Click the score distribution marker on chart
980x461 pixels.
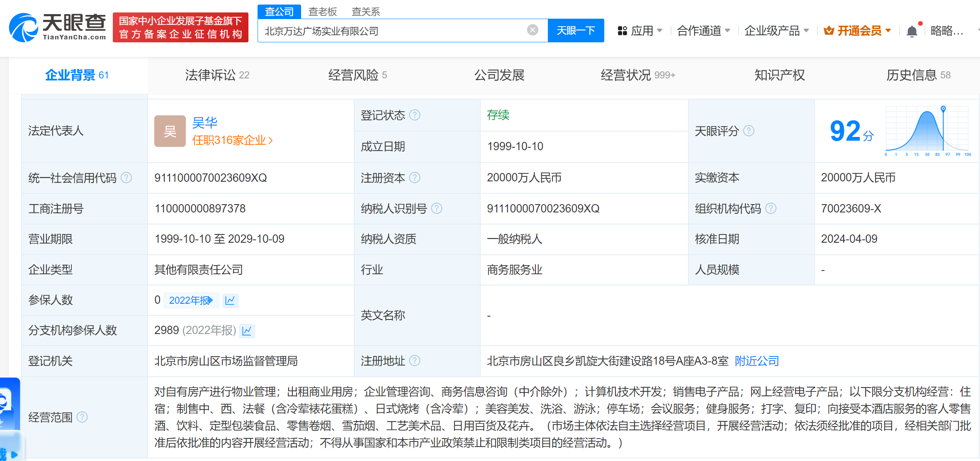click(943, 109)
